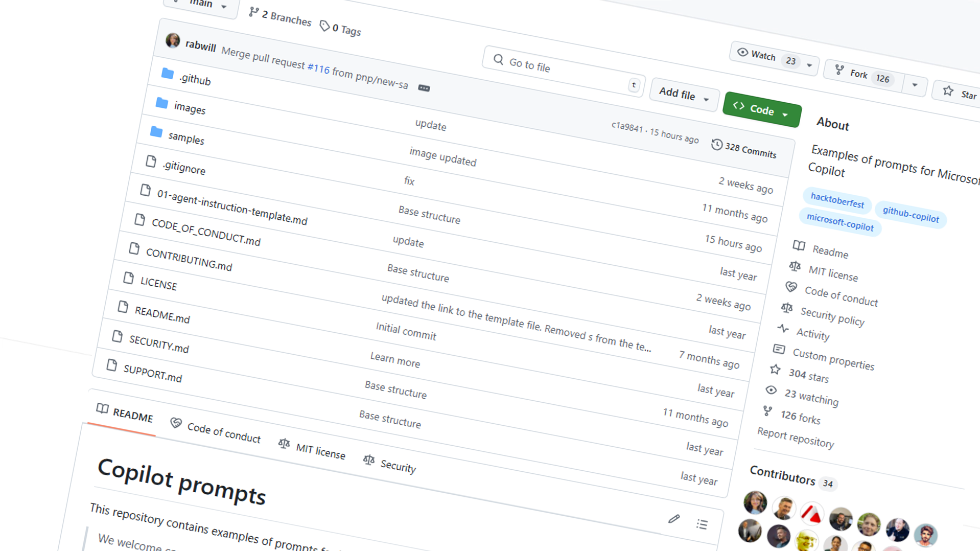Open pull request #116 link
980x551 pixels.
pyautogui.click(x=318, y=68)
